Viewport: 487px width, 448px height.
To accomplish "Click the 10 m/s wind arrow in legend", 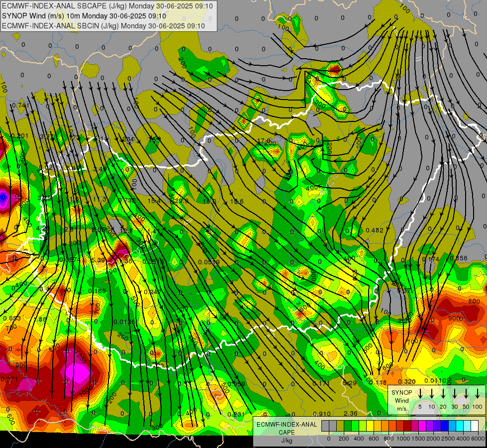I will pos(432,393).
